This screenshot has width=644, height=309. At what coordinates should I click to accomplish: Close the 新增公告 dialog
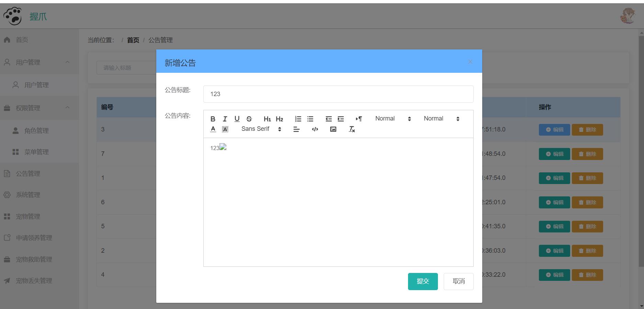(x=470, y=62)
